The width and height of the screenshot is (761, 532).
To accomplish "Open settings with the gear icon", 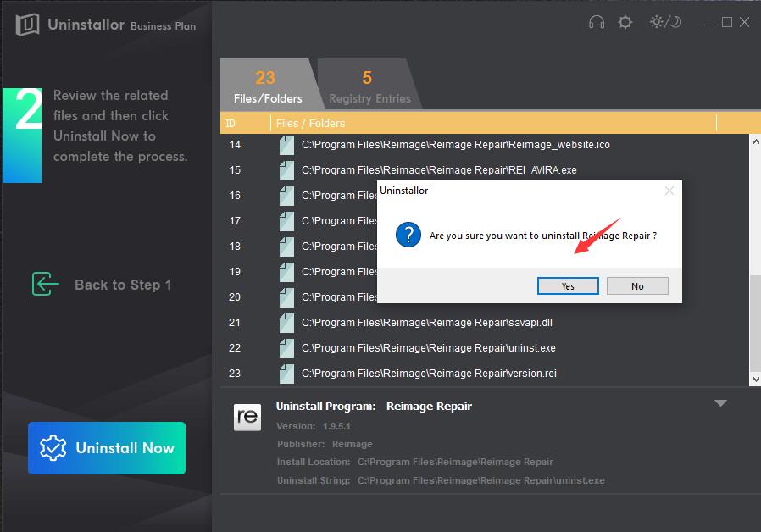I will pos(625,22).
